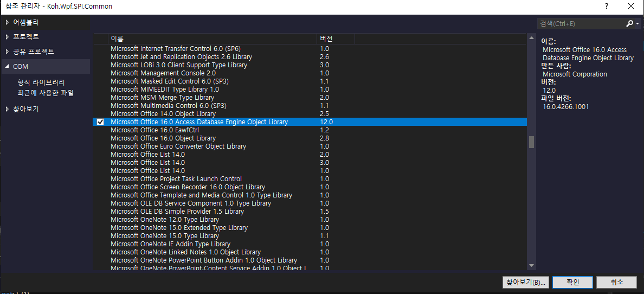Select Microsoft OLE DB Service Component 1.0
This screenshot has height=294, width=644.
coord(310,203)
